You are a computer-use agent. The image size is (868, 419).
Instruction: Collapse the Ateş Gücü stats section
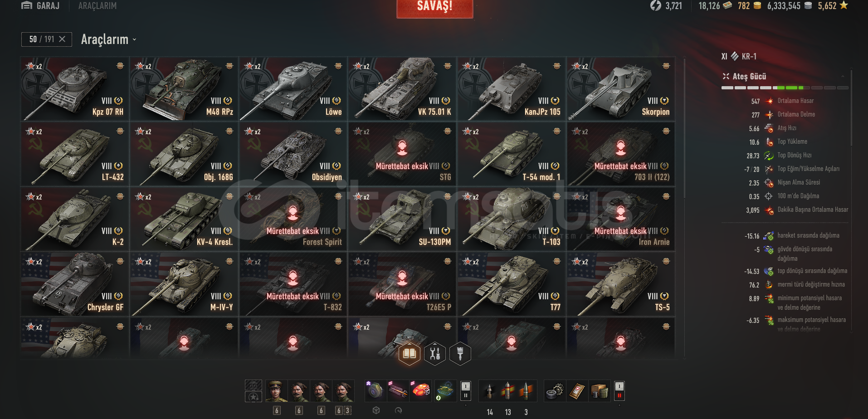(x=843, y=76)
